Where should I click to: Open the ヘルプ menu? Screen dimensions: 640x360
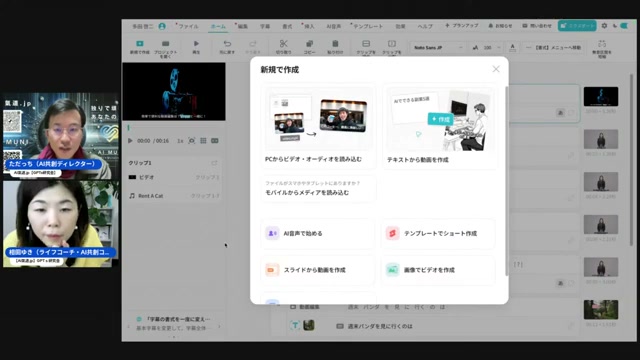pos(425,26)
